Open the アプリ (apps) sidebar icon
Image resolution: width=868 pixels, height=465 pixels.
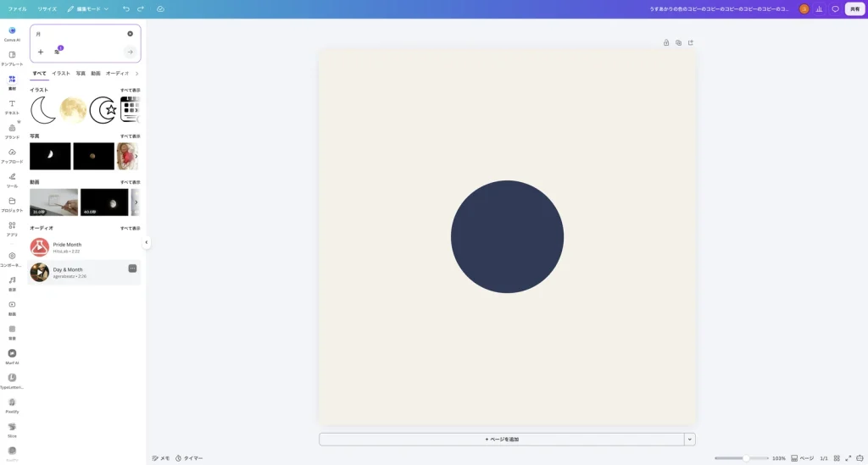tap(12, 228)
